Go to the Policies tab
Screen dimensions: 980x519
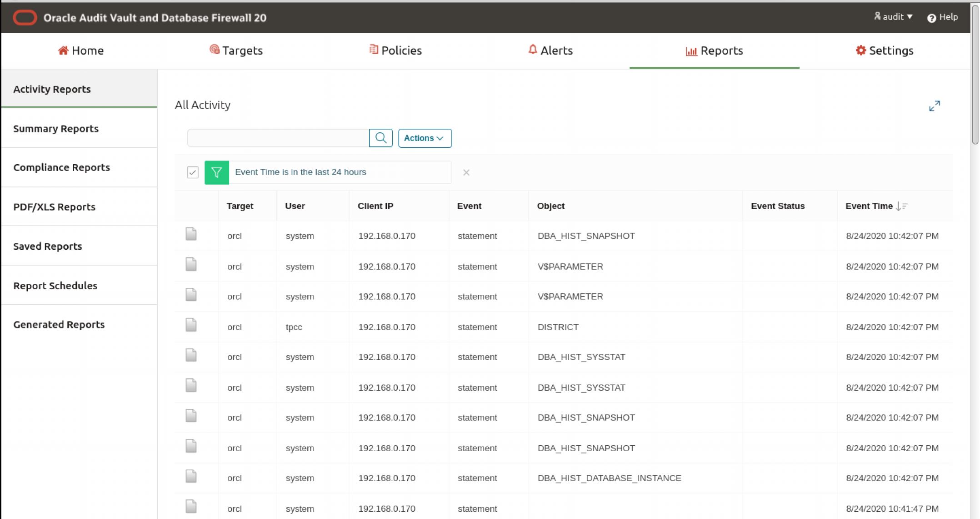(395, 50)
